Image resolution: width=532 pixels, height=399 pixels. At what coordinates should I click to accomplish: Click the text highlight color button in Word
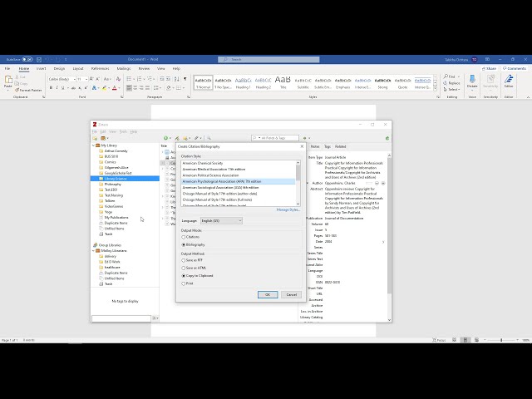pyautogui.click(x=104, y=88)
